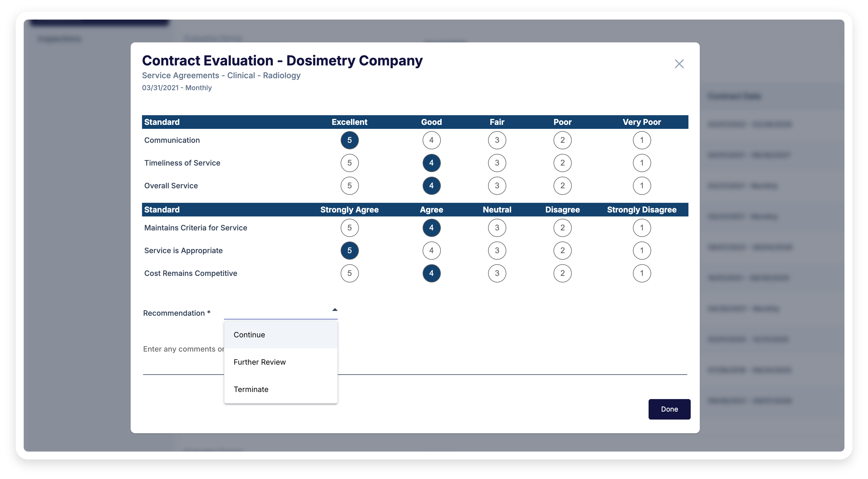
Task: Select Agree for Service is Appropriate
Action: tap(431, 250)
